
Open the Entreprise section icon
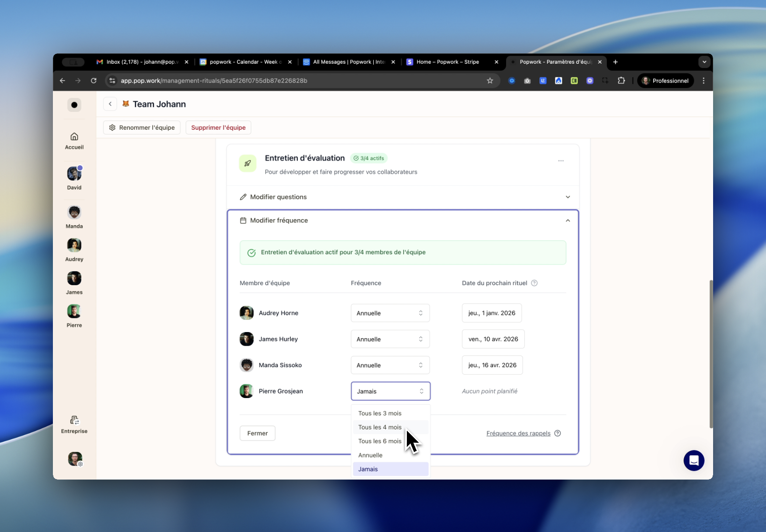point(74,420)
